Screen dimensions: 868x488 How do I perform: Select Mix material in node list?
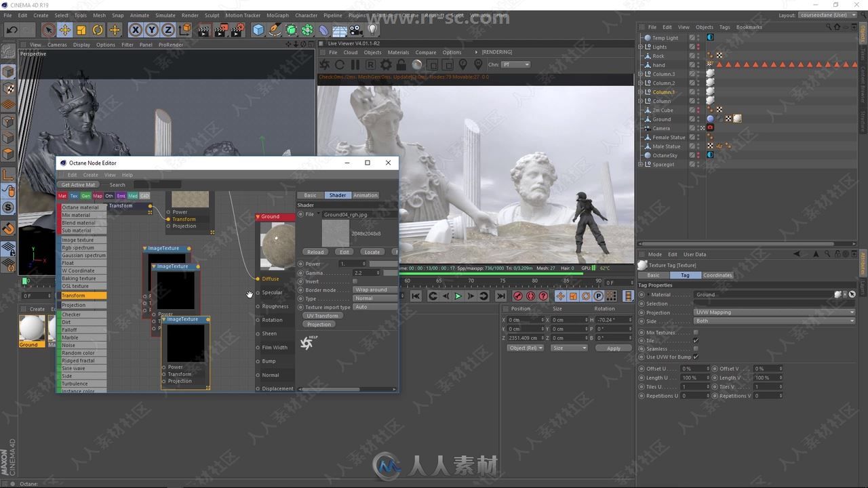[x=83, y=215]
